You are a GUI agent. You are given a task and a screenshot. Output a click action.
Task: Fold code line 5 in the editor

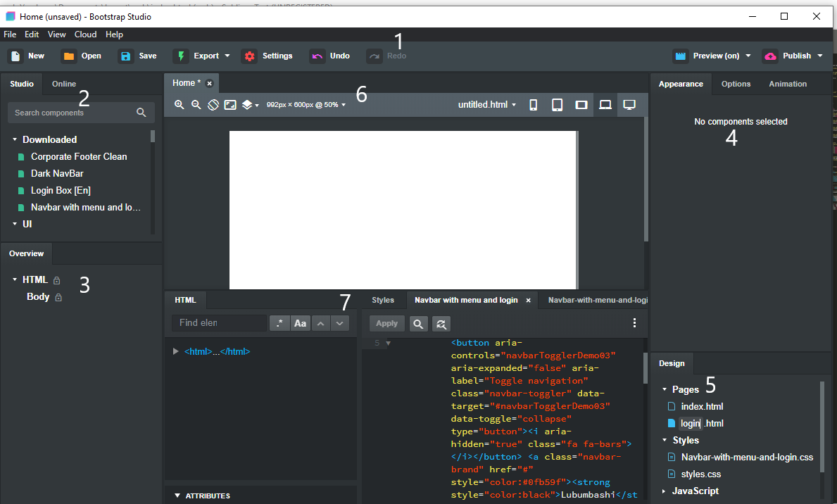pyautogui.click(x=389, y=344)
